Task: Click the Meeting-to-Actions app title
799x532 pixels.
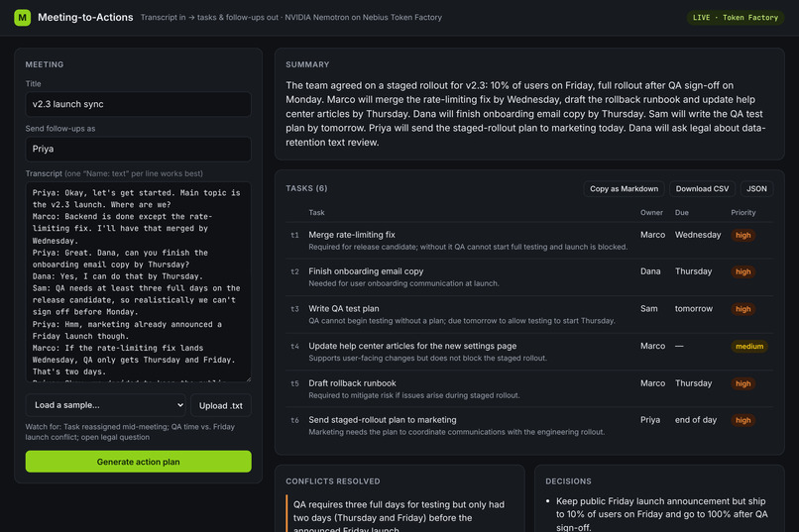Action: coord(85,17)
